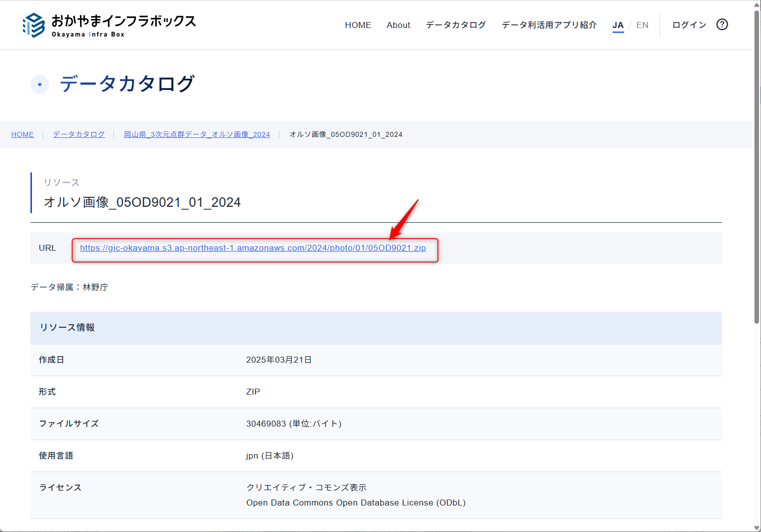Navigate to the データカタログ breadcrumb link

(x=79, y=134)
